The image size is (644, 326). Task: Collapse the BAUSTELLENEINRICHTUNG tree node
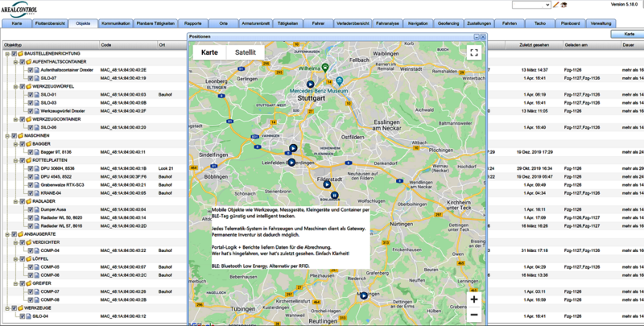(x=7, y=53)
